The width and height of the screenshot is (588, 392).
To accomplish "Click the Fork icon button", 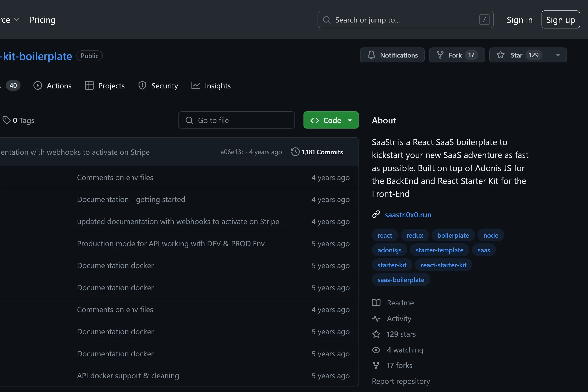I will 440,55.
